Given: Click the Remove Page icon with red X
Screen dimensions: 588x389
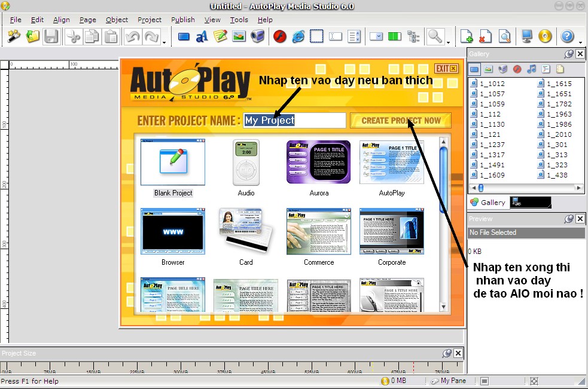Looking at the screenshot, I should 485,36.
